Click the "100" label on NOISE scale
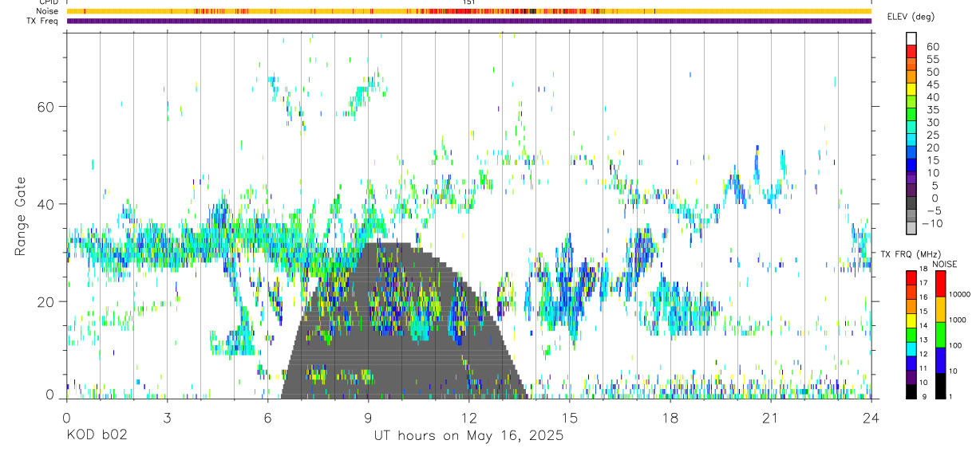Image resolution: width=980 pixels, height=452 pixels. (x=957, y=346)
